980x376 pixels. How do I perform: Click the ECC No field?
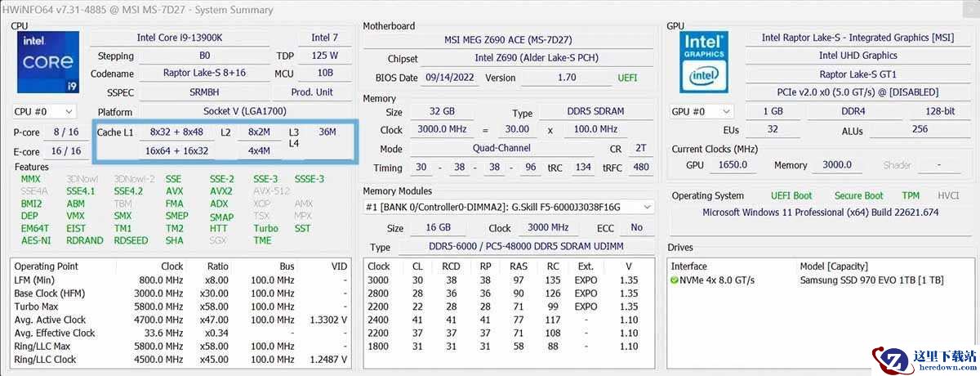(636, 228)
